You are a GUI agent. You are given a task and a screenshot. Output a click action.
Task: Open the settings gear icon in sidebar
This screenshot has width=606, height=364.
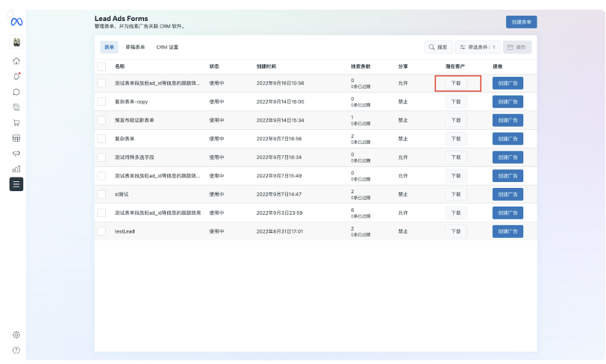point(16,335)
